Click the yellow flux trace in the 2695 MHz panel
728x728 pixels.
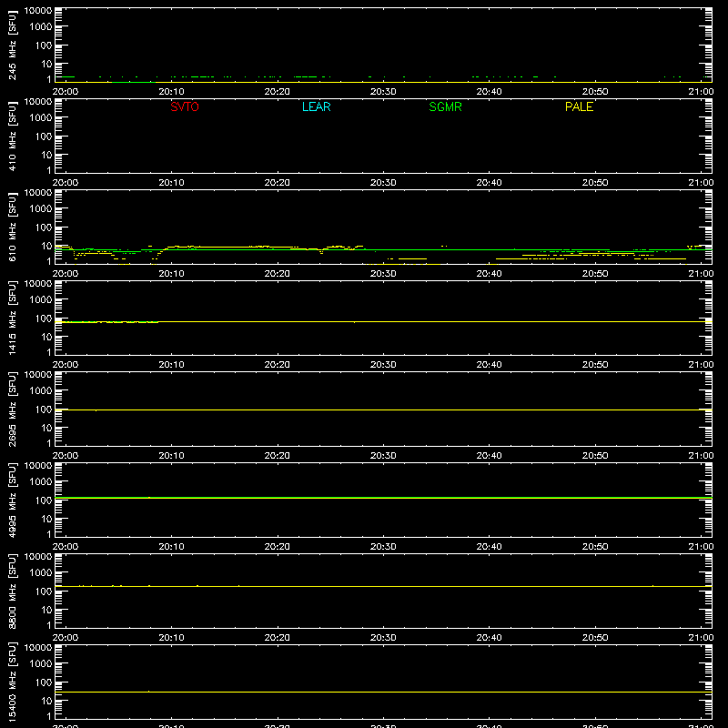(x=383, y=410)
